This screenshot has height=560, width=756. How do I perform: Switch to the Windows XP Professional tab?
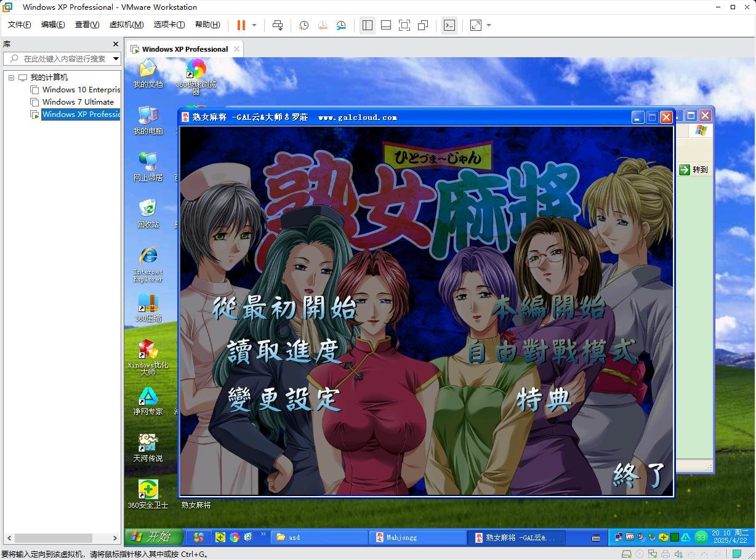(x=185, y=49)
